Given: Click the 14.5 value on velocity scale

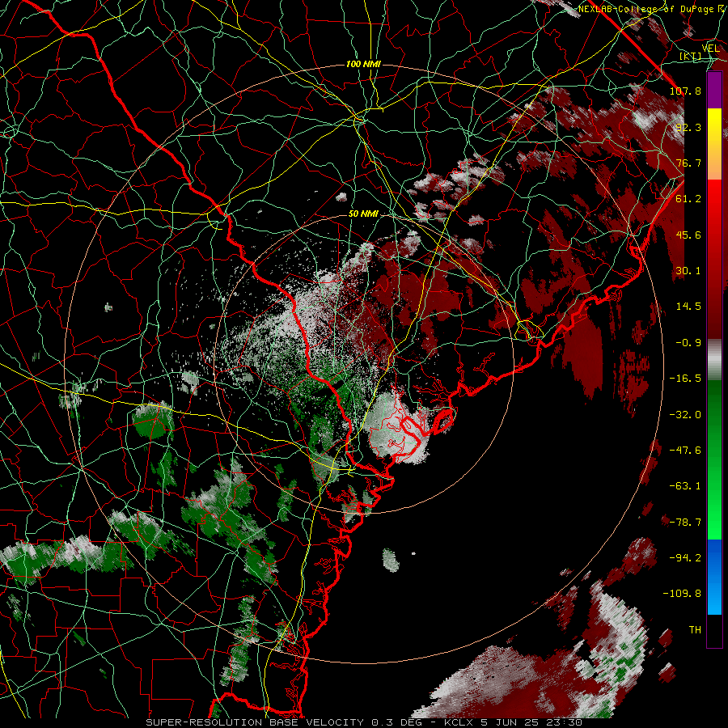Looking at the screenshot, I should [688, 307].
